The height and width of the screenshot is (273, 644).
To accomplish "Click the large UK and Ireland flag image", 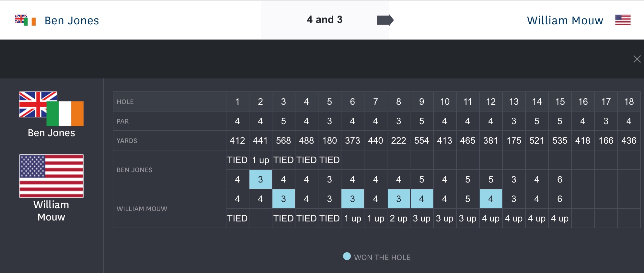I will tap(51, 109).
